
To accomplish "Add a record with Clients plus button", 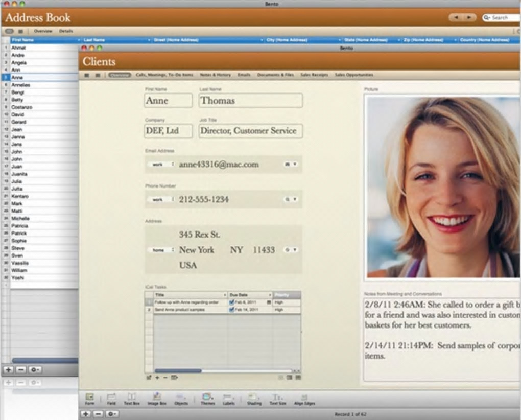I will 86,414.
